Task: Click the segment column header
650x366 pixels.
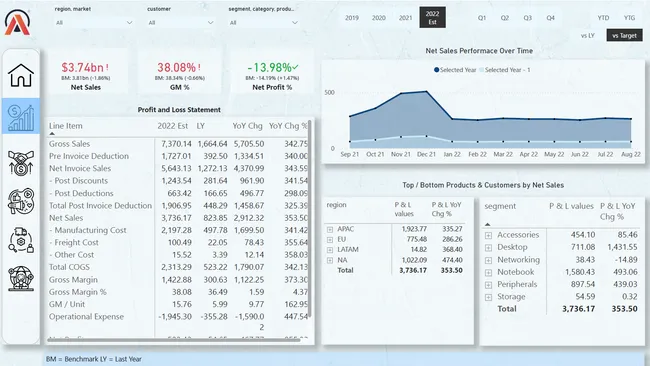Action: [500, 206]
